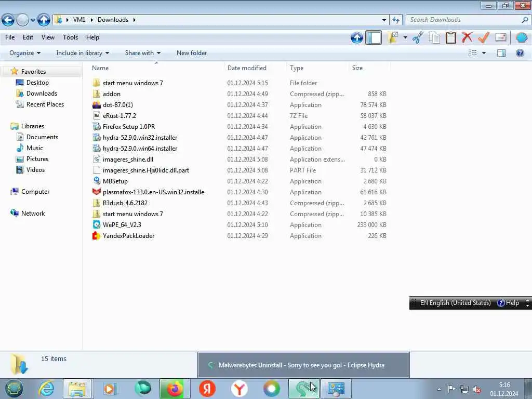Open the Help menu

92,37
